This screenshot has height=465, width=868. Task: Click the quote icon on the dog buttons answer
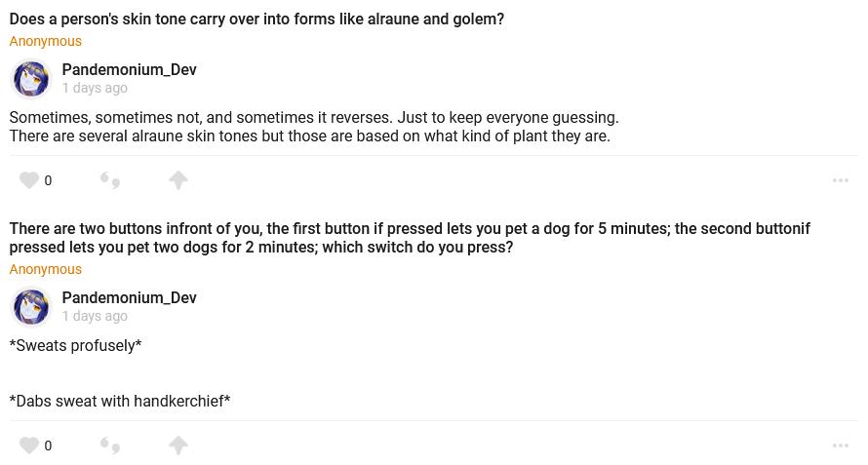[x=110, y=446]
